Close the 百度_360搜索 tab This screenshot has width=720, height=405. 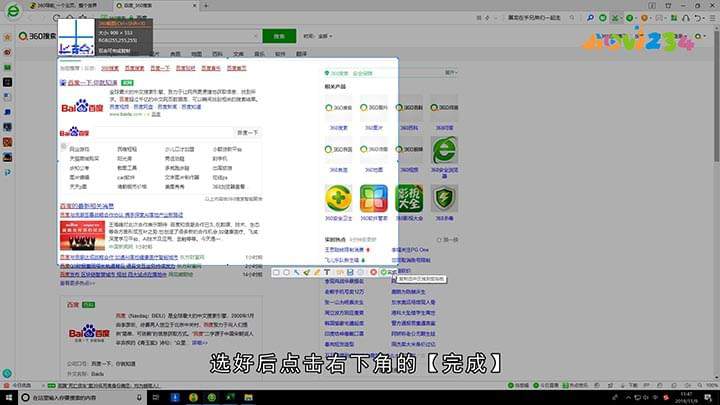tap(194, 6)
